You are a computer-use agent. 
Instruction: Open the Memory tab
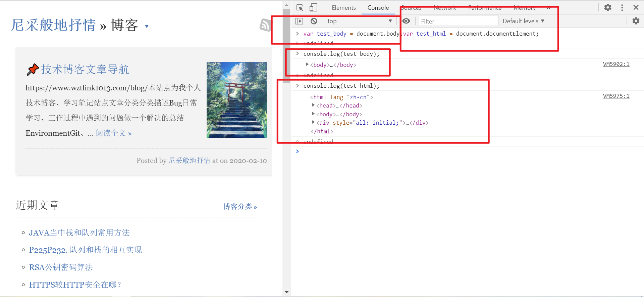tap(524, 7)
